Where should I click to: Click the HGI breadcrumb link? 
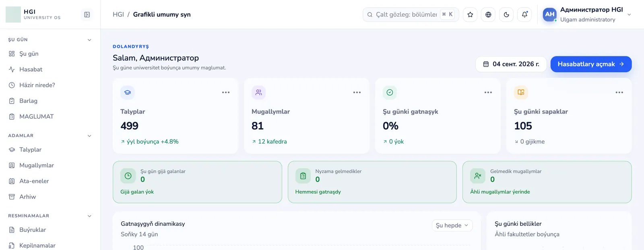coord(118,15)
